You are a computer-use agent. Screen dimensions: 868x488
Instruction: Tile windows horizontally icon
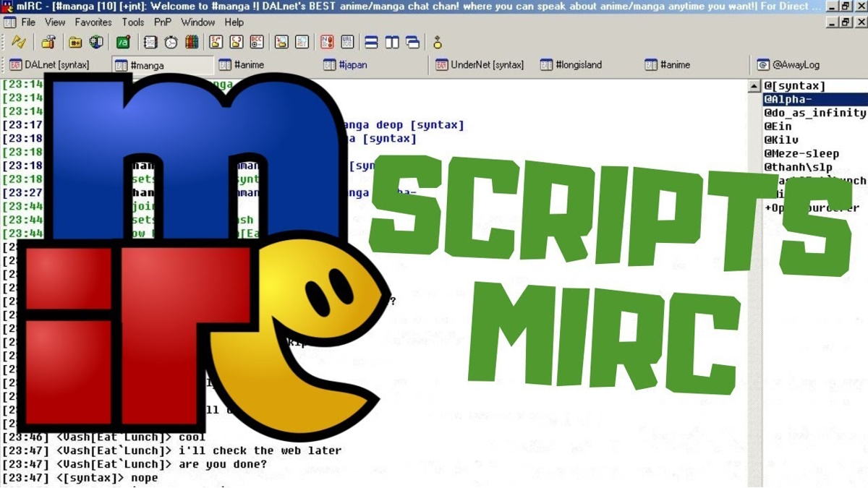tap(371, 42)
